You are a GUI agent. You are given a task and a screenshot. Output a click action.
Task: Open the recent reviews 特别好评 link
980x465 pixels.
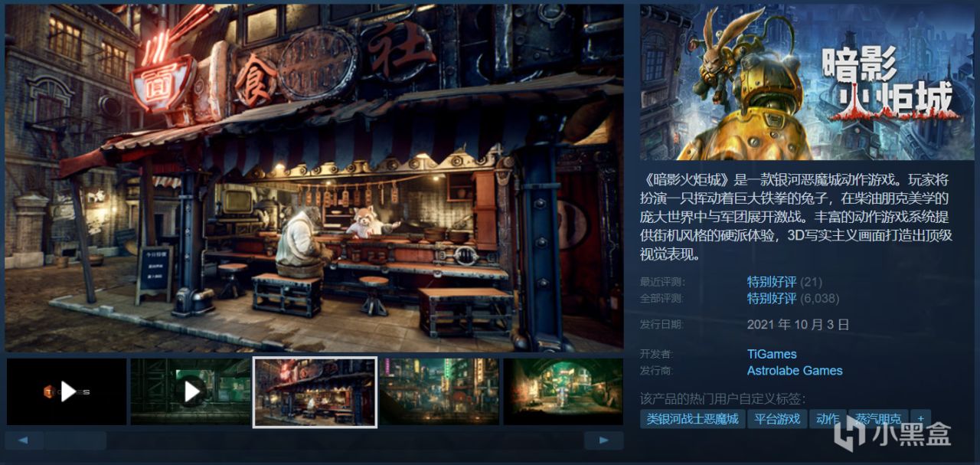tap(772, 282)
